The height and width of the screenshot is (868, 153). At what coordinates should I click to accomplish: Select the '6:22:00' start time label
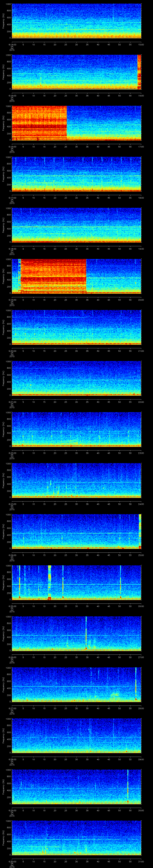12,453
